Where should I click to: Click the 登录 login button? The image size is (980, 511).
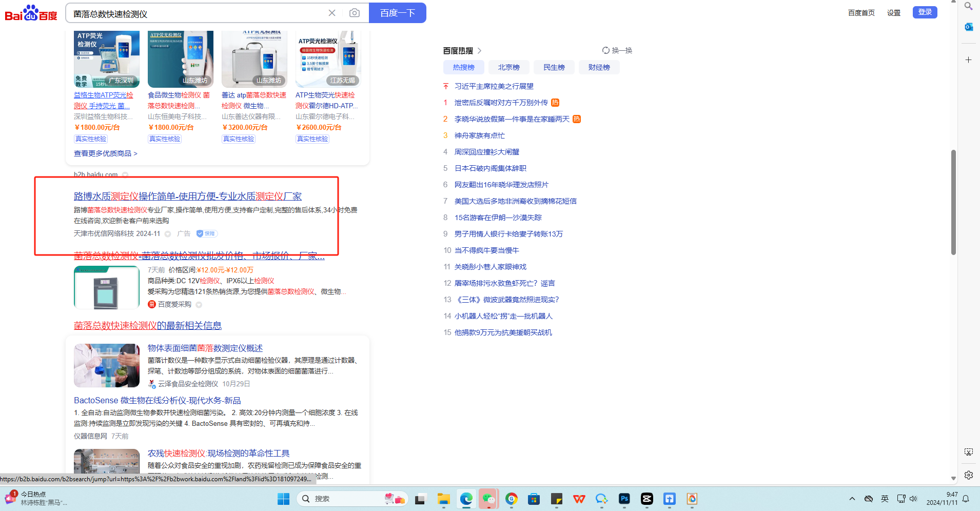925,12
